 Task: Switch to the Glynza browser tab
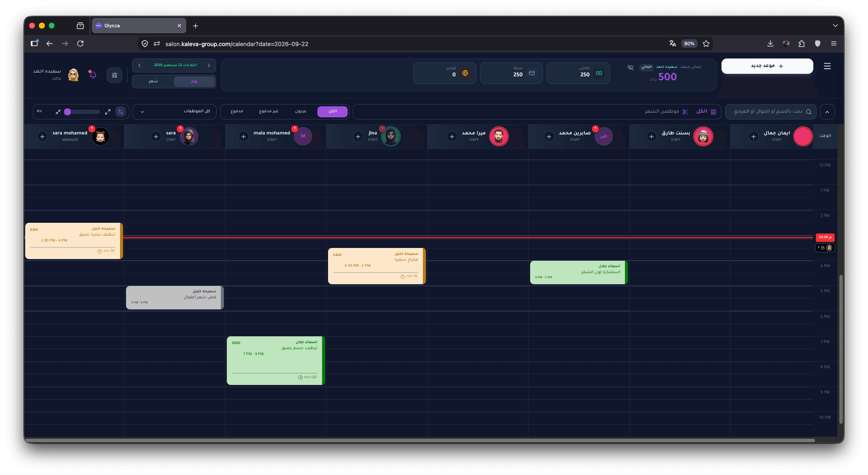tap(139, 26)
